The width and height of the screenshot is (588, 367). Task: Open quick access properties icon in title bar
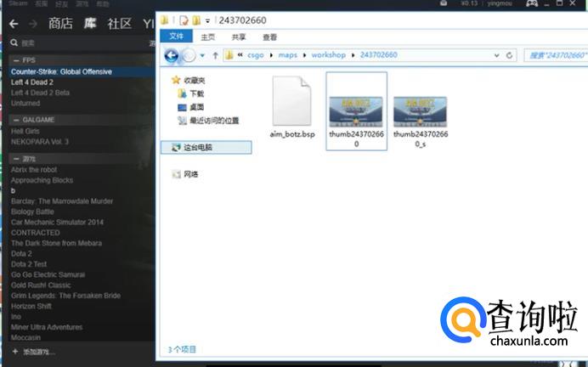click(x=184, y=20)
